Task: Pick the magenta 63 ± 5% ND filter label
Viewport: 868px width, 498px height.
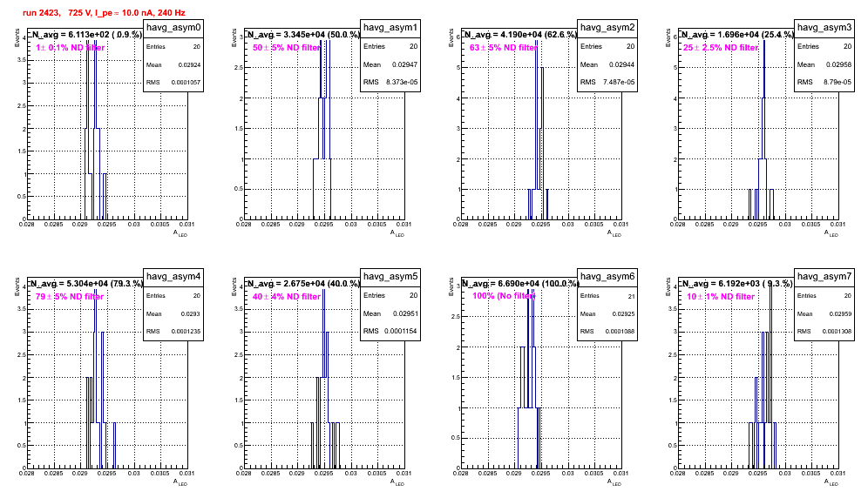Action: point(504,48)
